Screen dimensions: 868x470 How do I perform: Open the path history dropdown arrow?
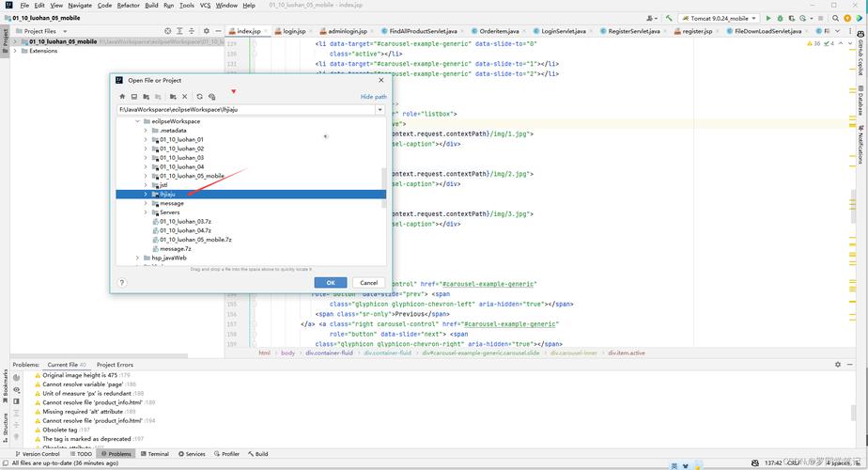point(380,110)
